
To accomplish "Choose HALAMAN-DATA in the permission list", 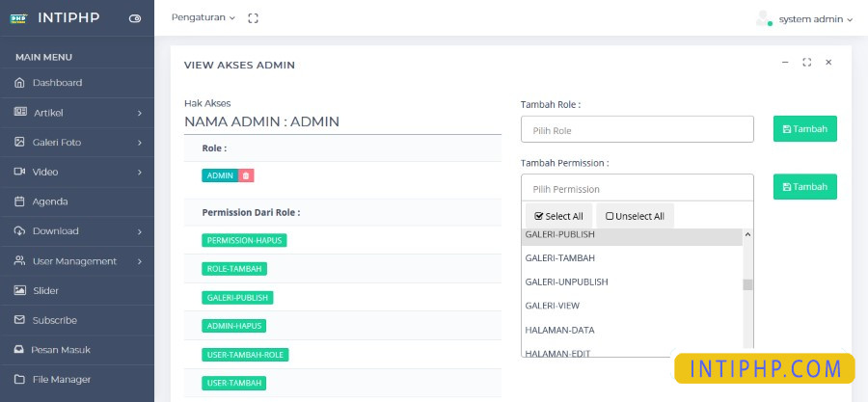I will pos(559,330).
